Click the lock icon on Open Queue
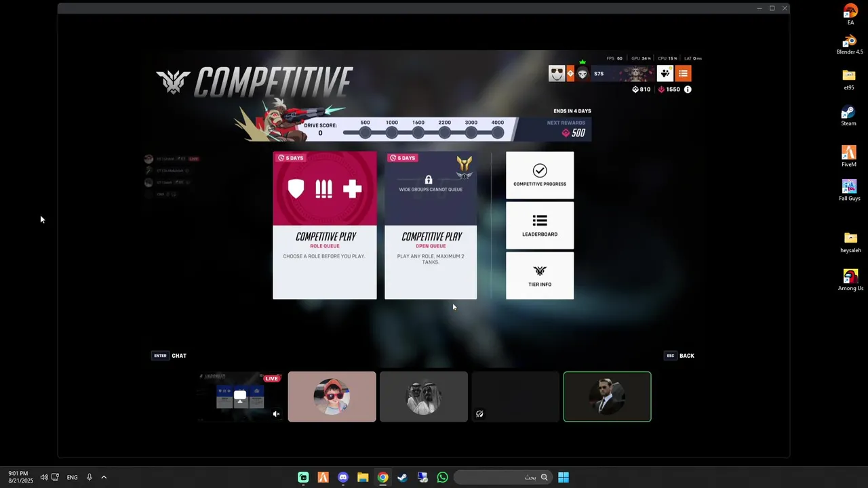The image size is (868, 488). point(429,180)
